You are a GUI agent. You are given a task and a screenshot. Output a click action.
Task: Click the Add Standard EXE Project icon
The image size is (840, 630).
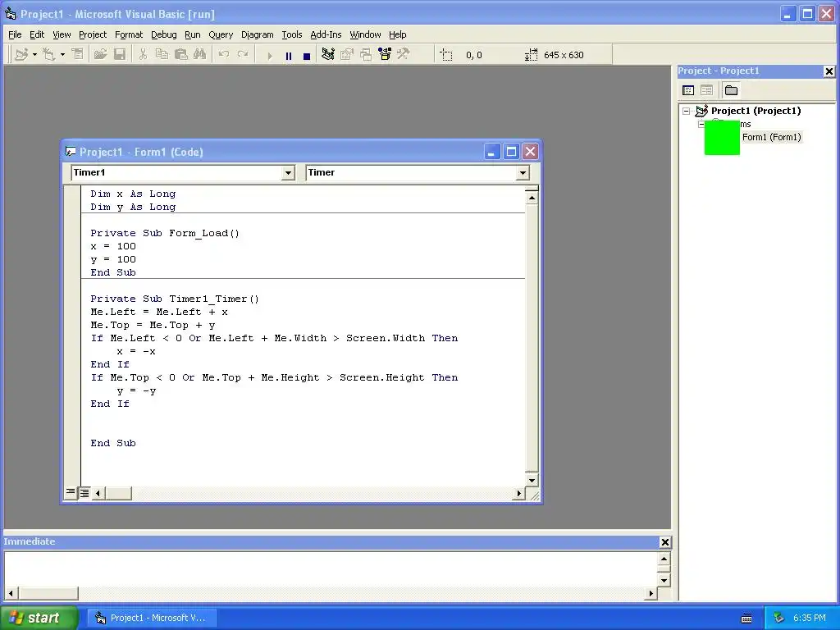pyautogui.click(x=21, y=55)
